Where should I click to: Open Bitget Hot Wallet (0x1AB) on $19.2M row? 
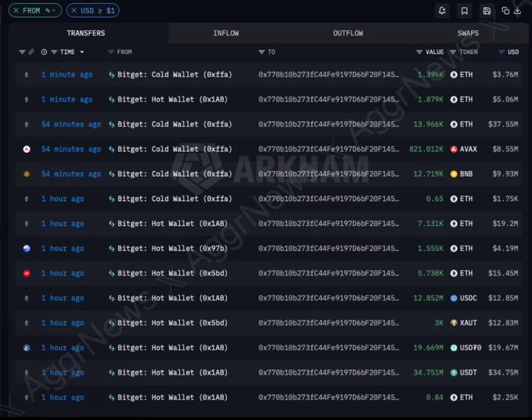coord(172,224)
